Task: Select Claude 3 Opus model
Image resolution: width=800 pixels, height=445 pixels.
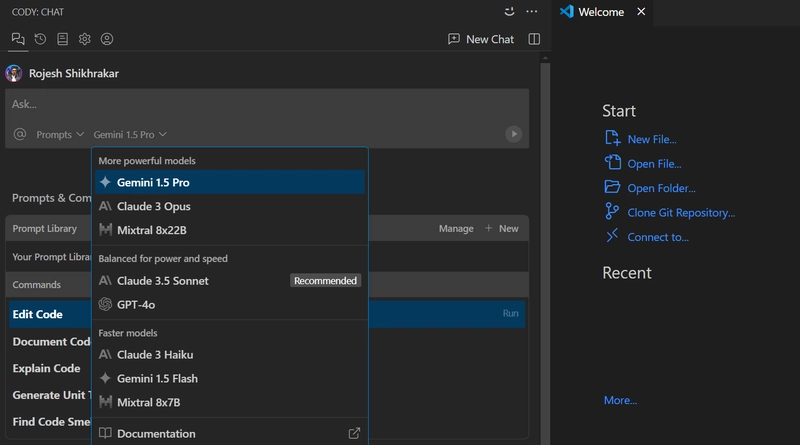Action: pos(153,206)
